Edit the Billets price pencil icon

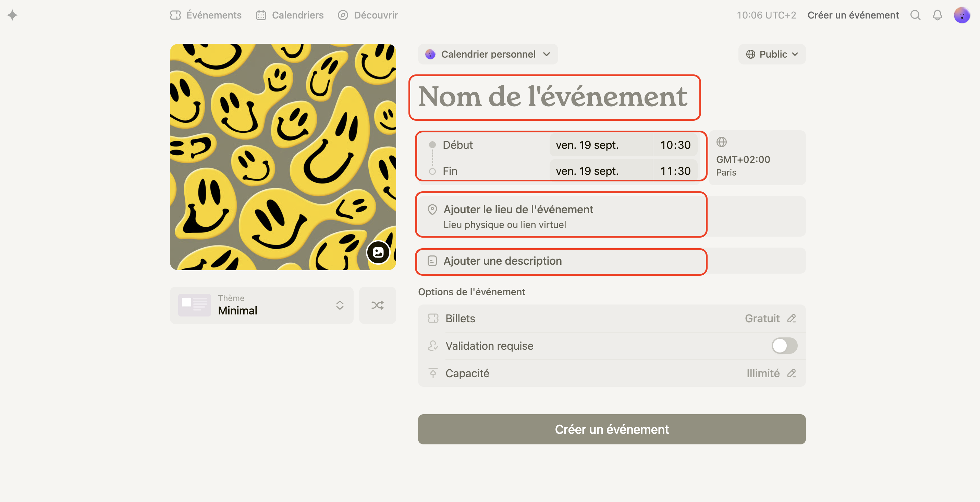point(791,319)
